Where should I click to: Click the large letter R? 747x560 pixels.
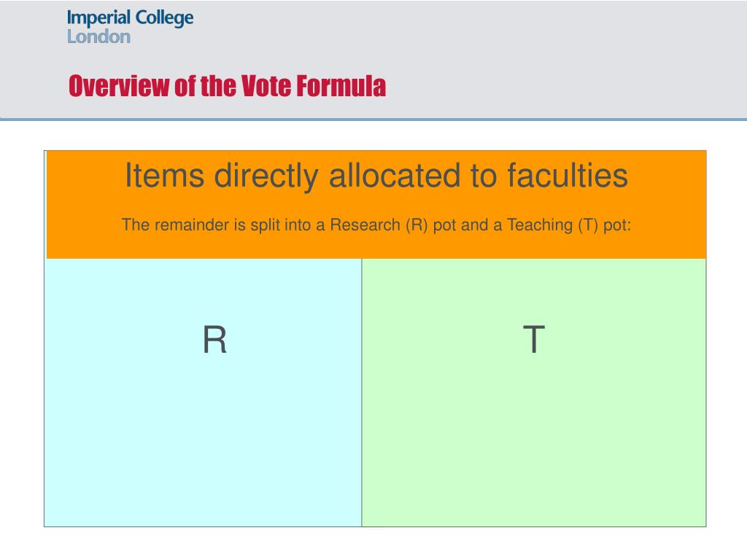(x=214, y=340)
